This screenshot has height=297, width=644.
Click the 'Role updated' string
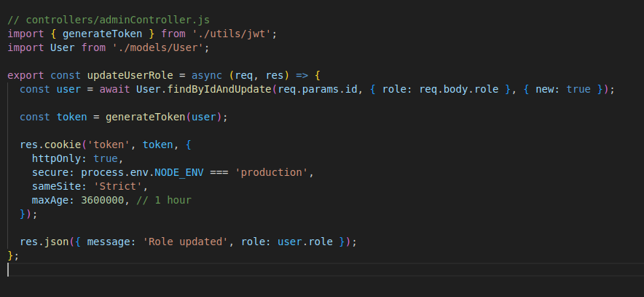pos(185,242)
